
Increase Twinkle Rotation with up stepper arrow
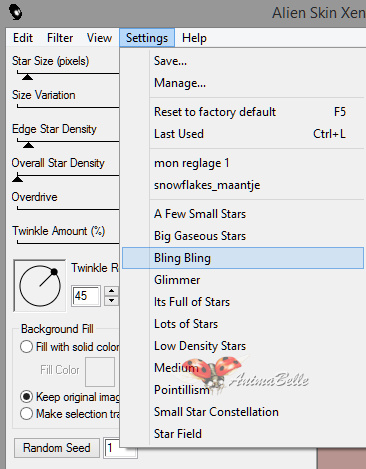[111, 291]
